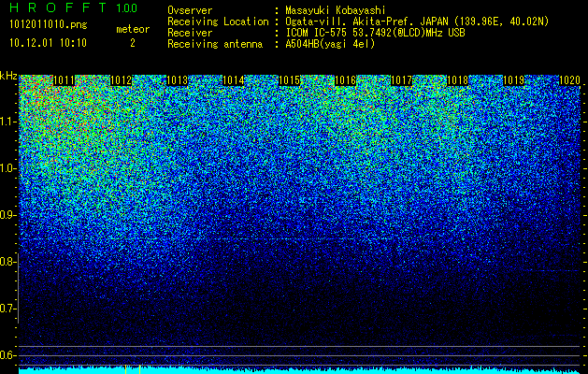
Task: Click the HROFFT title text
Action: [x=58, y=7]
